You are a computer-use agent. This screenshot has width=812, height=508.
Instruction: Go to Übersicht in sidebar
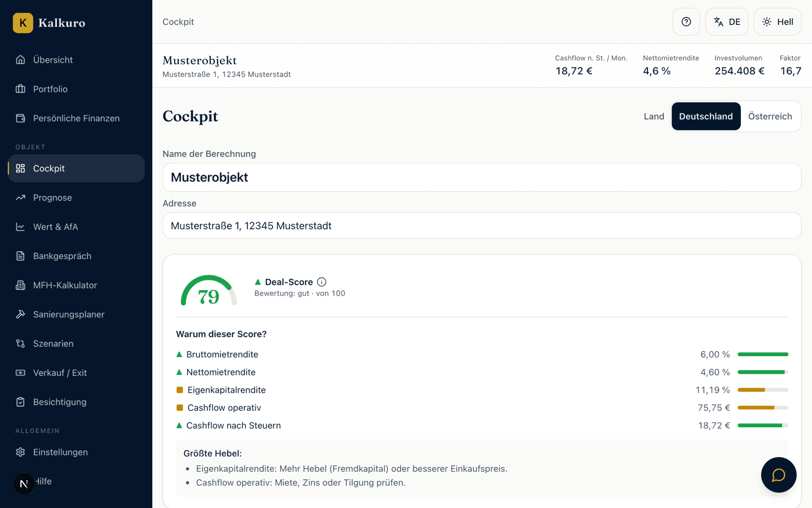(76, 60)
